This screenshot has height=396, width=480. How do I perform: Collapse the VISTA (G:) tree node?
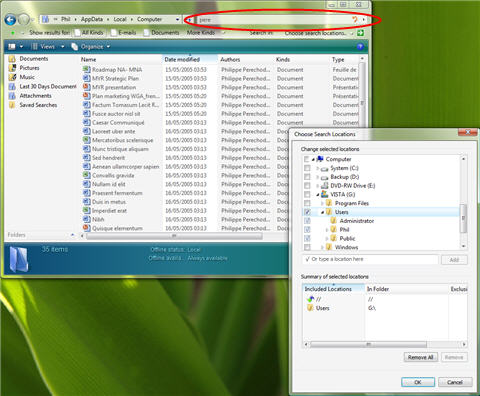[318, 194]
